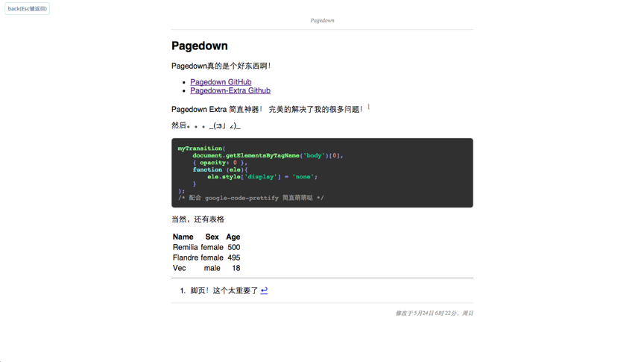Click the Sex table column header
This screenshot has width=644, height=362.
tap(212, 237)
